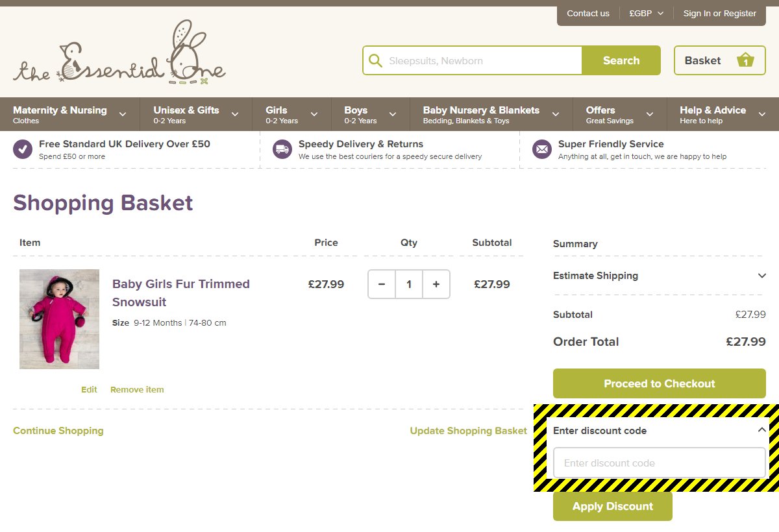Screen dimensions: 779x532
Task: Open the £GBP currency dropdown
Action: [x=647, y=13]
